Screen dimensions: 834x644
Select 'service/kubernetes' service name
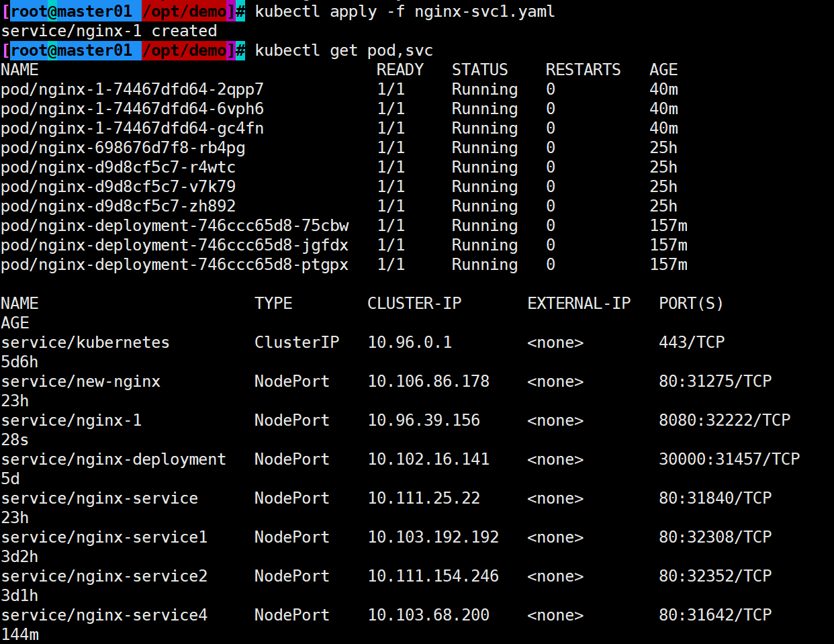coord(85,342)
